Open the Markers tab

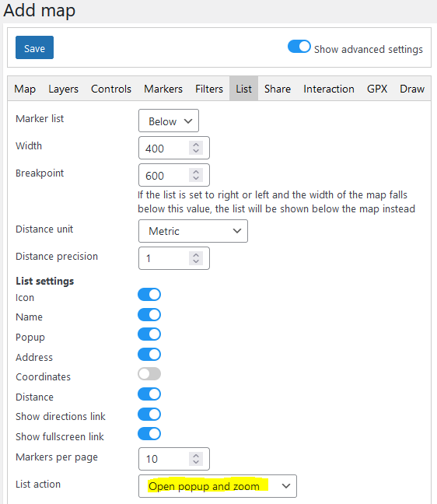pyautogui.click(x=163, y=89)
